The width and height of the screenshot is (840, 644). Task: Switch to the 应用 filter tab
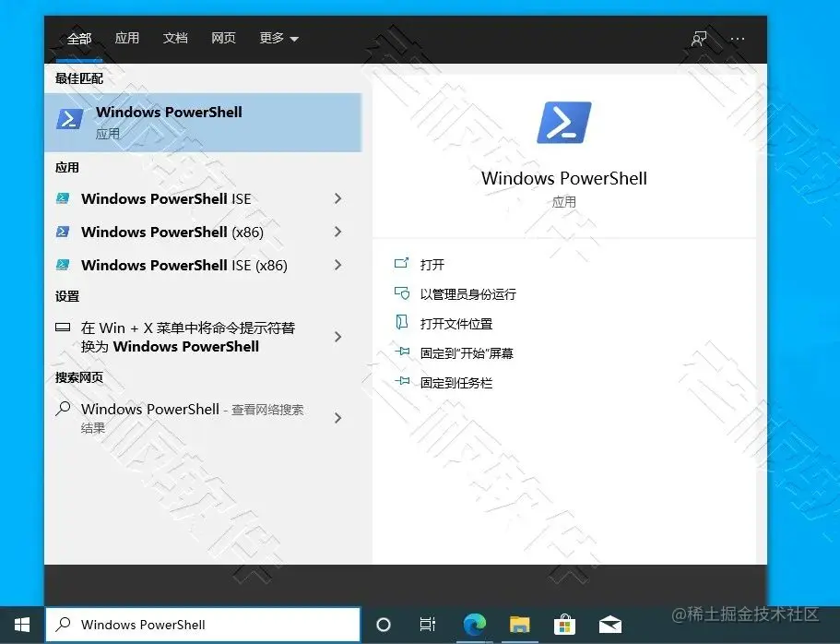pyautogui.click(x=127, y=38)
